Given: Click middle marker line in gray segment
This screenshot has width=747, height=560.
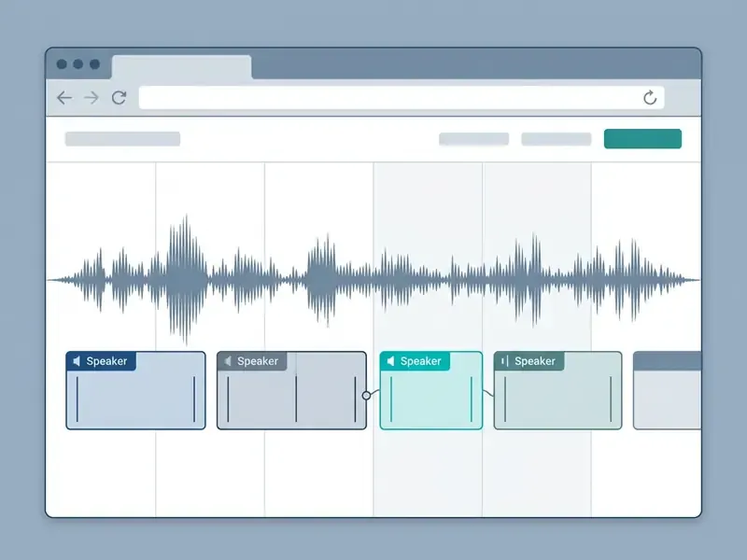Looking at the screenshot, I should 296,399.
